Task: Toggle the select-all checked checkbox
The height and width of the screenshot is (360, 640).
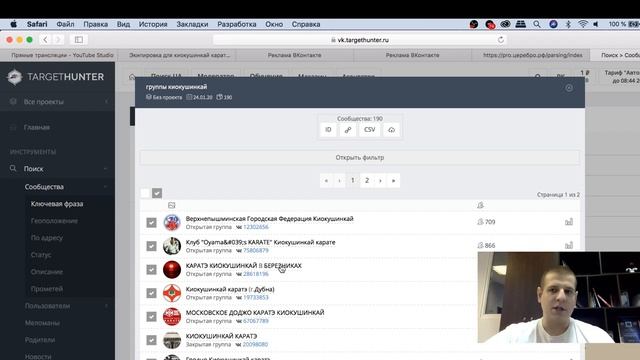Action: 157,193
